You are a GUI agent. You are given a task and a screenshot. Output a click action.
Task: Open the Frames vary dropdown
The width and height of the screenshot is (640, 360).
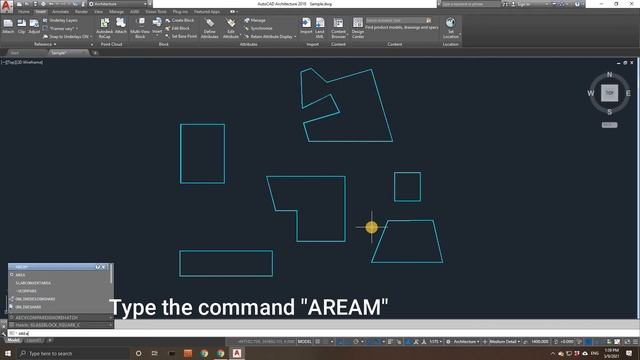pos(61,28)
